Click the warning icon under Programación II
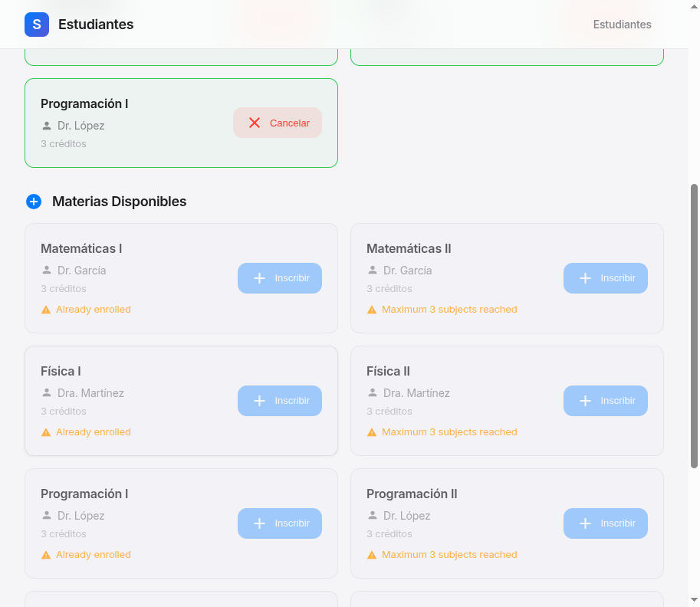Viewport: 700px width, 607px height. click(372, 555)
